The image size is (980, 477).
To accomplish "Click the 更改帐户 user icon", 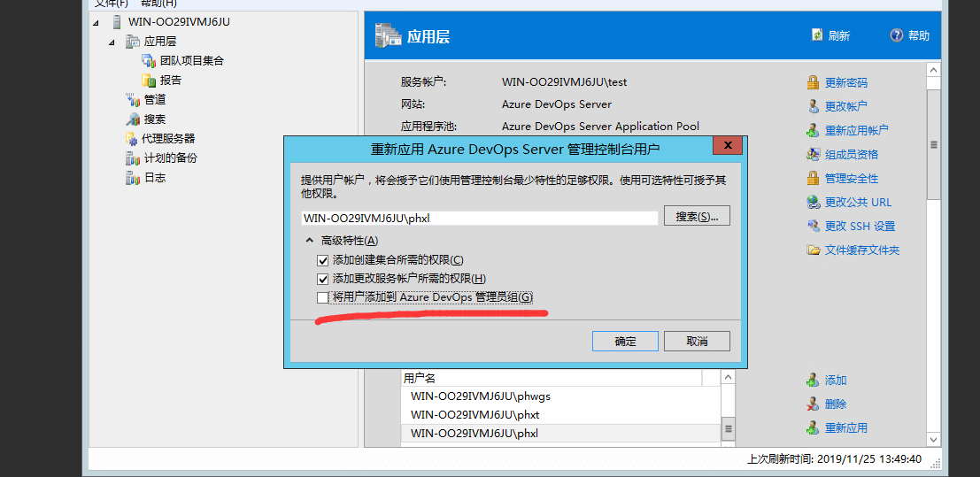I will 813,106.
